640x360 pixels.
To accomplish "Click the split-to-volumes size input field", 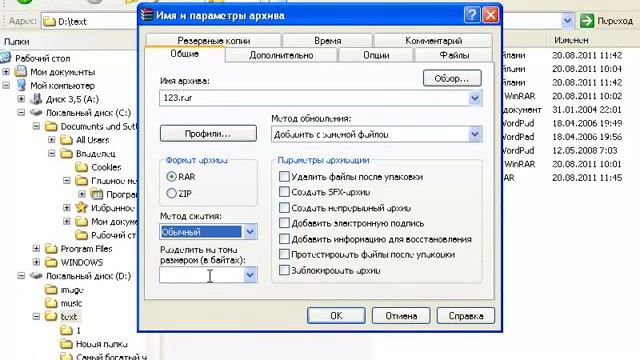I will (202, 275).
